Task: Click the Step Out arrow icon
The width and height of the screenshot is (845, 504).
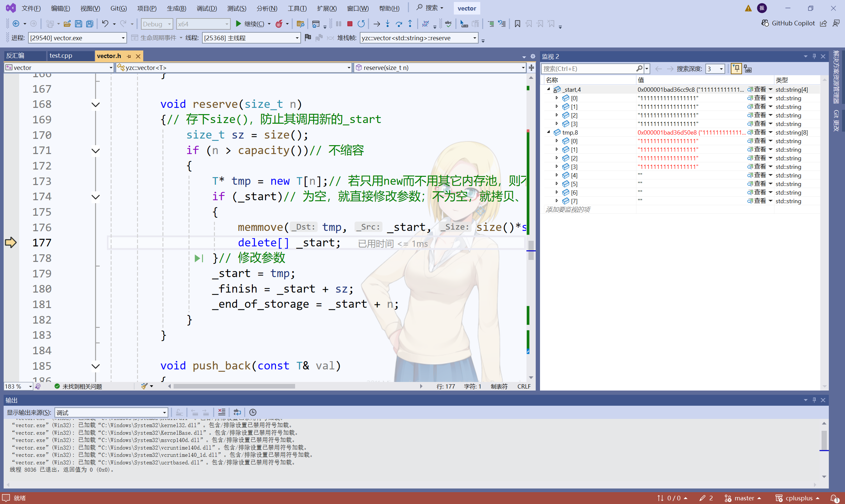Action: click(x=410, y=24)
